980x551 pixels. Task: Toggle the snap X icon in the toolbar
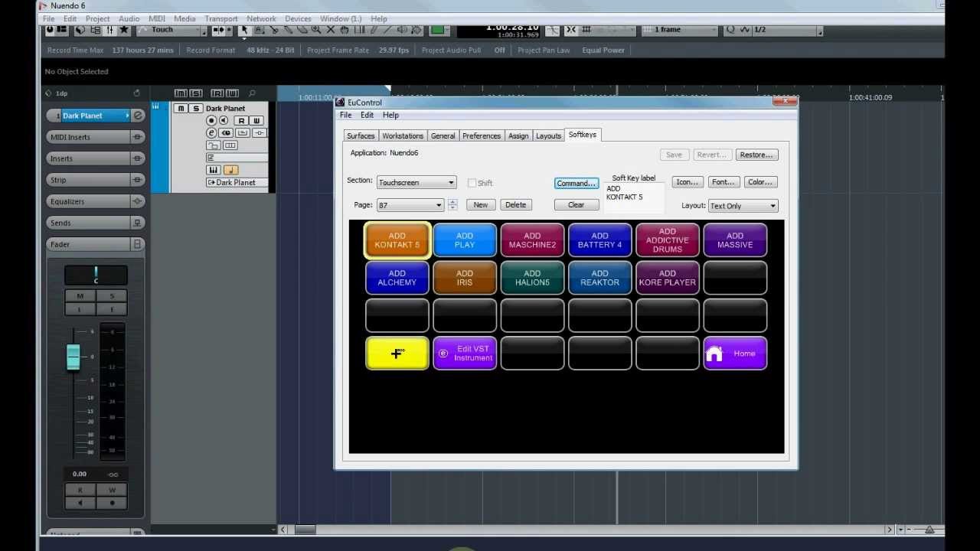(x=570, y=30)
